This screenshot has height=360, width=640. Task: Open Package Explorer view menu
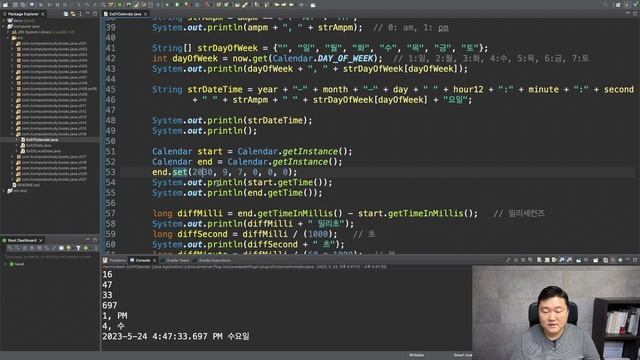point(80,14)
